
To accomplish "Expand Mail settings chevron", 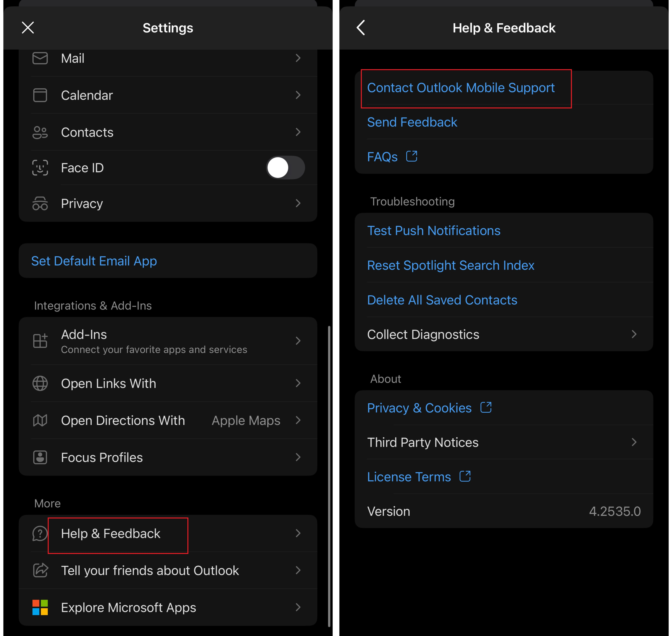I will point(298,58).
